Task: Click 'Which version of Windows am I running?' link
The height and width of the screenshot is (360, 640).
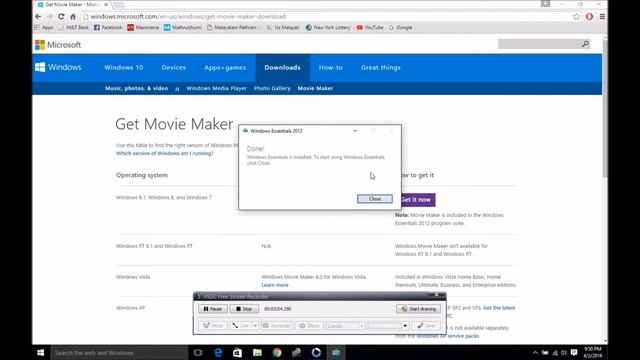Action: pos(164,153)
